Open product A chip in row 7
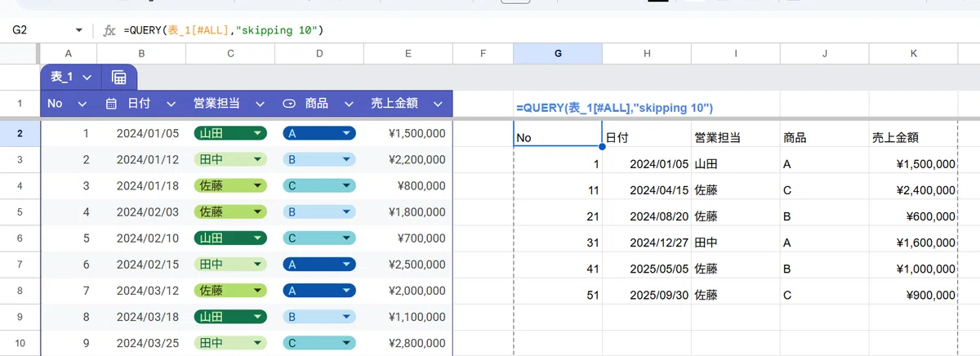This screenshot has height=356, width=980. point(319,265)
